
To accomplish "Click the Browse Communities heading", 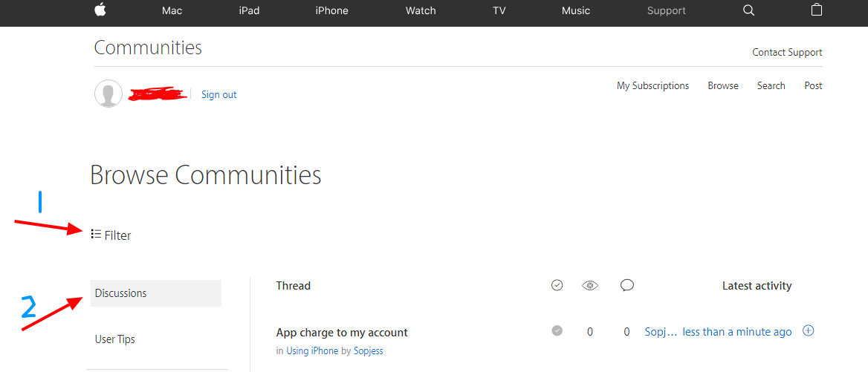I will (205, 175).
